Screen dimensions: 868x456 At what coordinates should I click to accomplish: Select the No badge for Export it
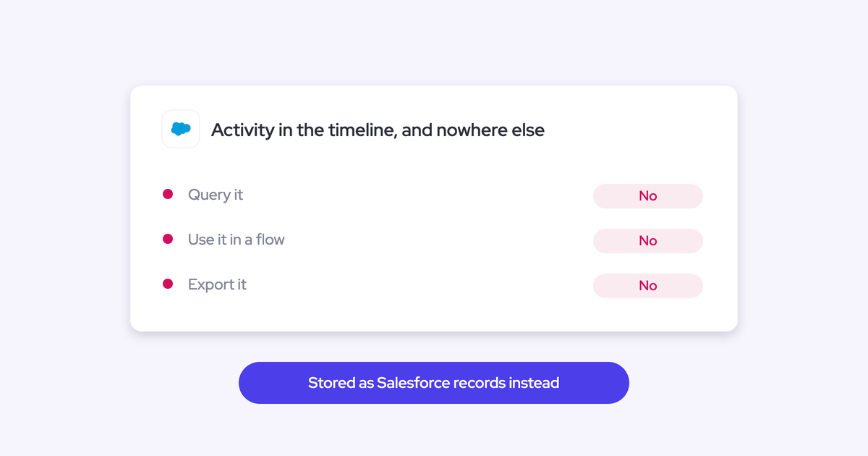point(648,286)
